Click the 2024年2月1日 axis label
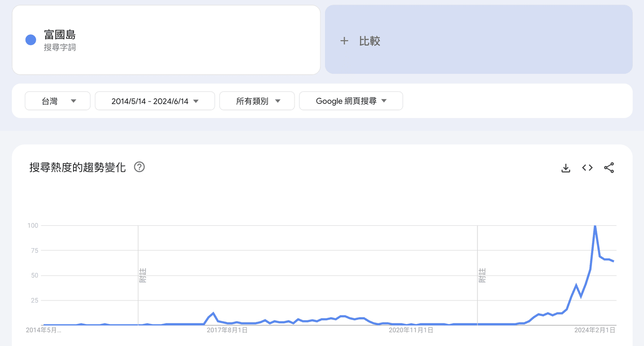Screen dimensions: 644x346 pyautogui.click(x=595, y=330)
